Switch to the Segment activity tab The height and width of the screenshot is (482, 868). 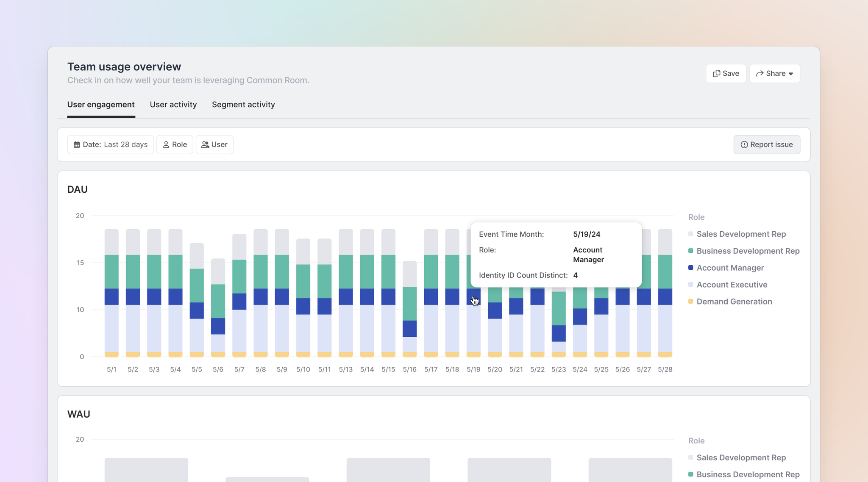point(243,105)
